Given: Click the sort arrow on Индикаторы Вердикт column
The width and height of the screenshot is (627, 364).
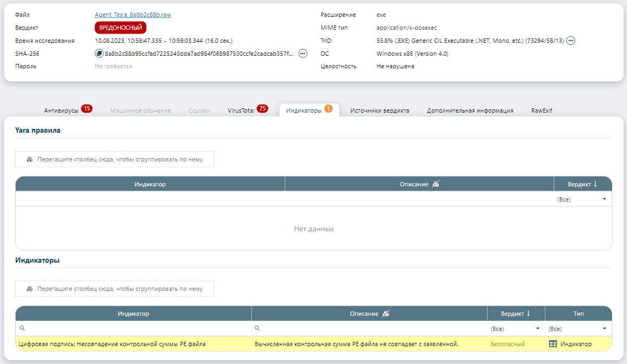Looking at the screenshot, I should pyautogui.click(x=528, y=314).
